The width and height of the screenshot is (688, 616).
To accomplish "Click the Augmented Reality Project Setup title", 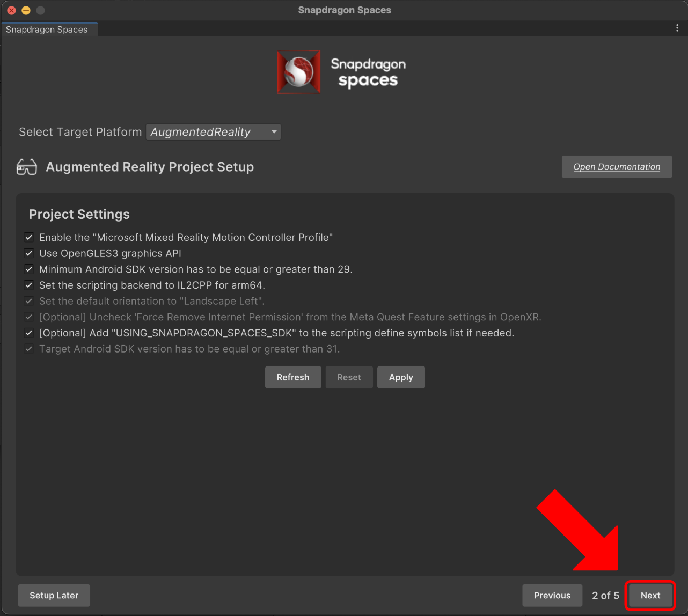I will coord(150,167).
